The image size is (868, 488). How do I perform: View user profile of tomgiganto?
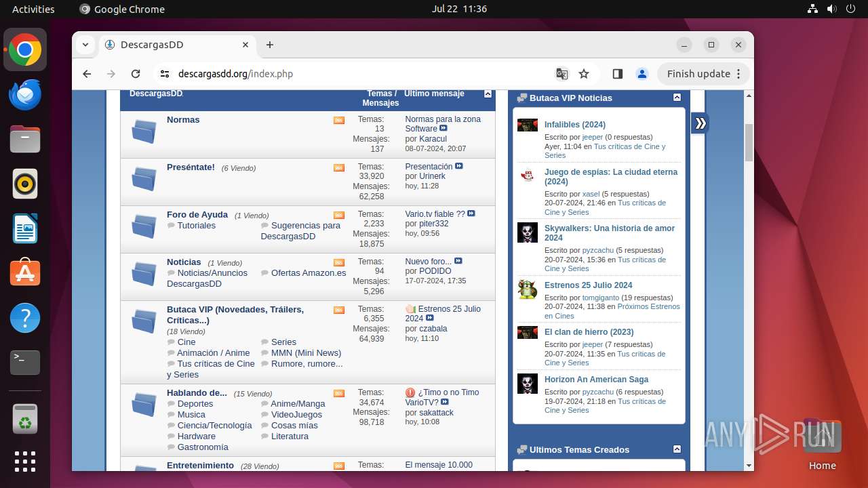(x=601, y=298)
